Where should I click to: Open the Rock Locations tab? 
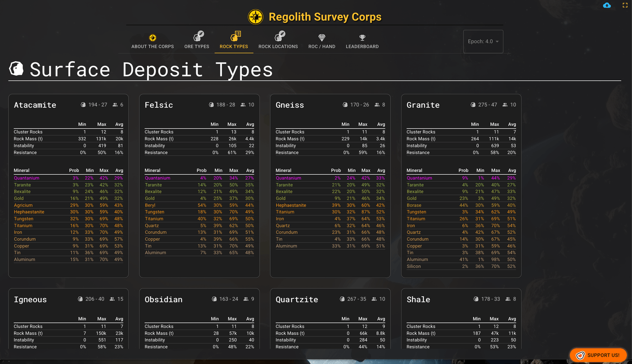click(278, 41)
